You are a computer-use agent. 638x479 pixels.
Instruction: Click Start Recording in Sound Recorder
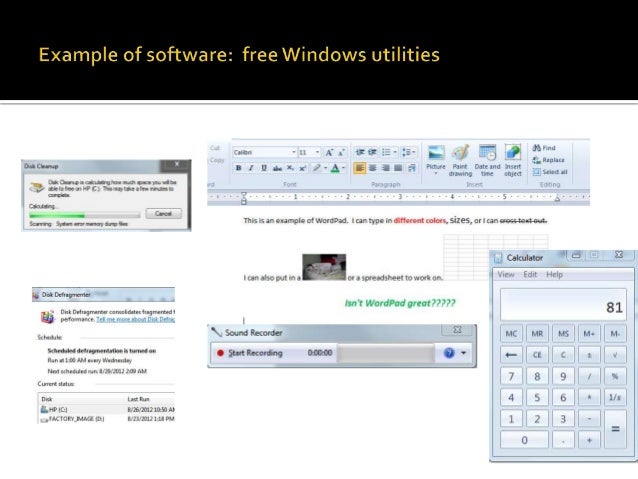click(x=249, y=353)
